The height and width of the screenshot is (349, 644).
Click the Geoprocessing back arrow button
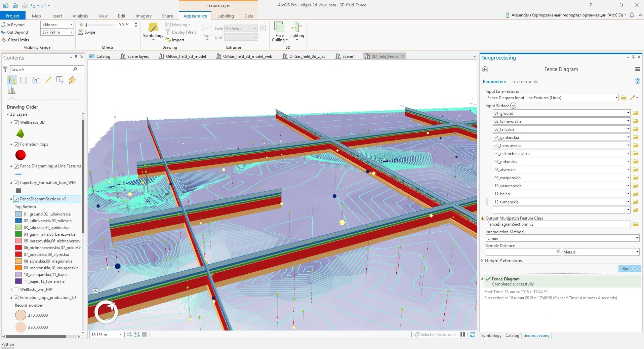click(485, 69)
